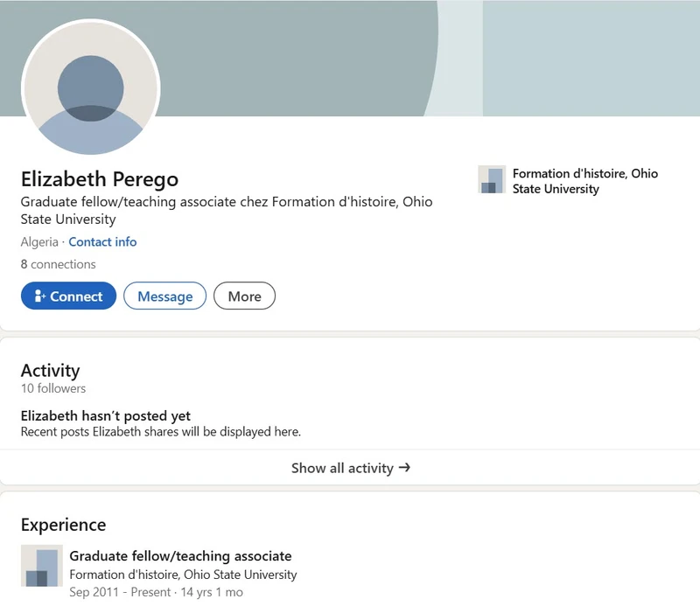Click Elizabeth Perego's default profile avatar
Image resolution: width=700 pixels, height=613 pixels.
(x=91, y=88)
